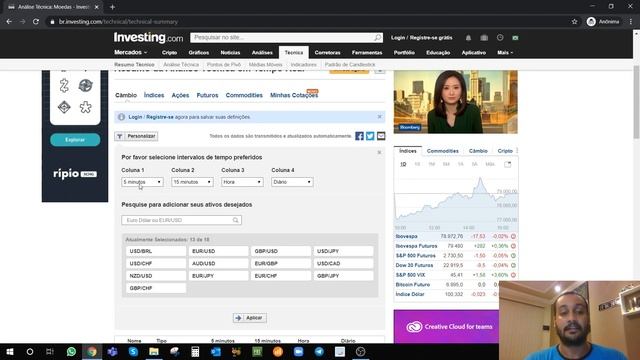Open Calculator from the taskbar
The width and height of the screenshot is (640, 360).
pyautogui.click(x=195, y=351)
